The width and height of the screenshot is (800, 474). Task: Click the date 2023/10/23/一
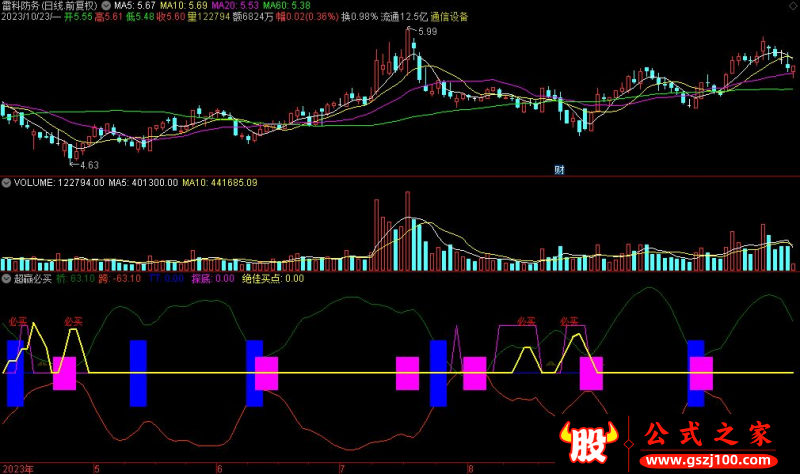(31, 17)
